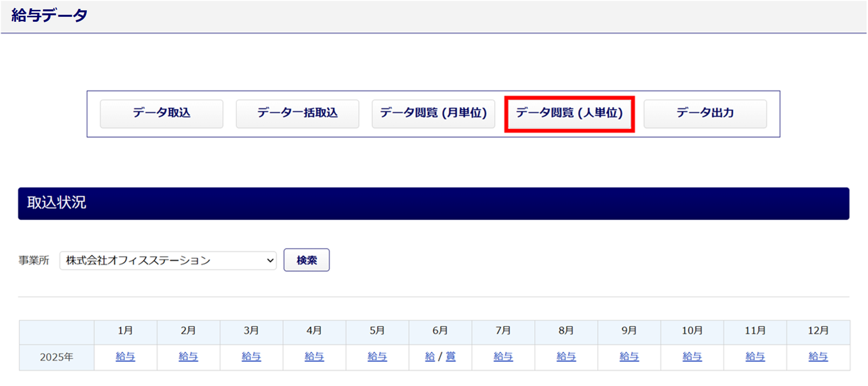Screen dimensions: 868x386
Task: Open the 4月 給与 link
Action: point(314,356)
